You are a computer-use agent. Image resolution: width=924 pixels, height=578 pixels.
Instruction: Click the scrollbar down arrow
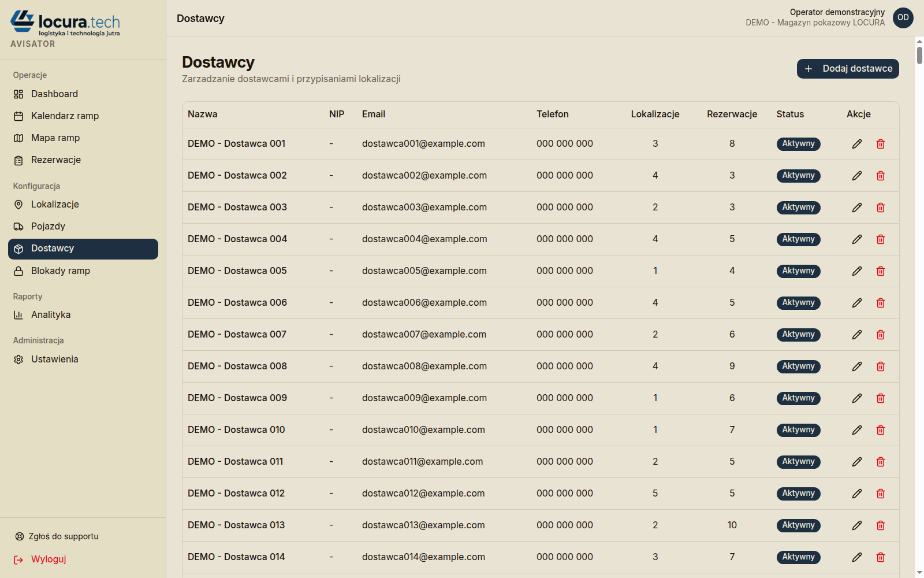(x=919, y=573)
